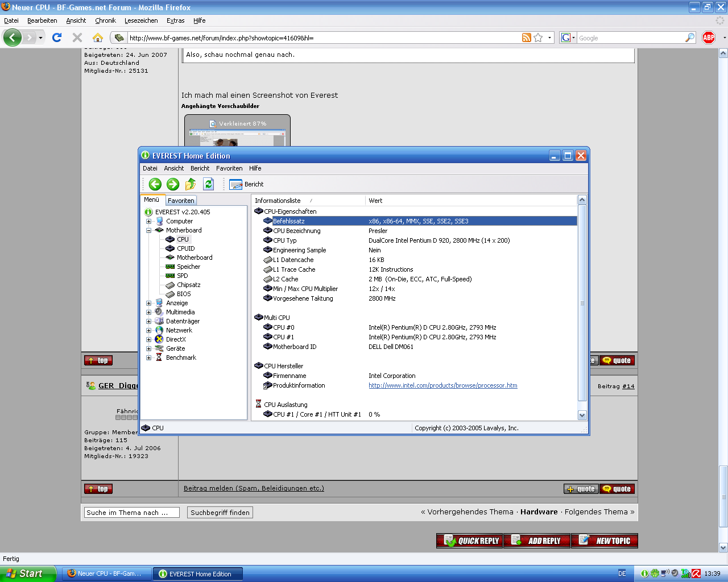The image size is (728, 582).
Task: Open the Google search engine dropdown
Action: pyautogui.click(x=569, y=38)
